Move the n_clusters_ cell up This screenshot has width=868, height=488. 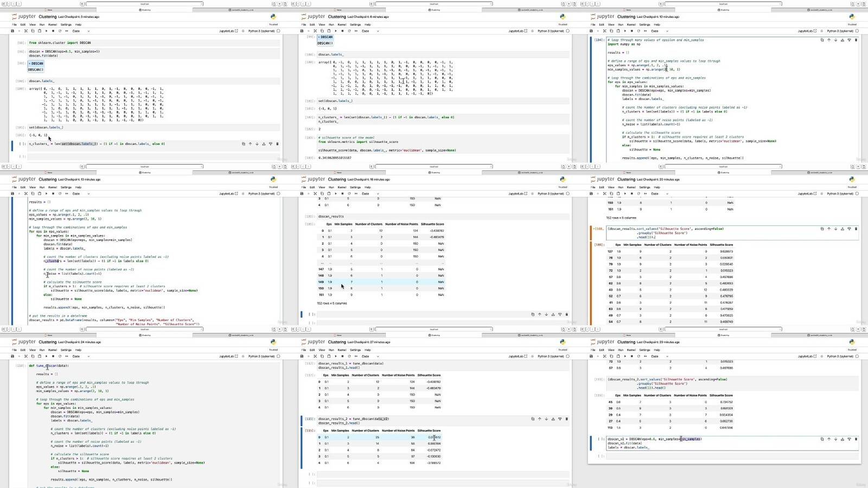click(250, 144)
